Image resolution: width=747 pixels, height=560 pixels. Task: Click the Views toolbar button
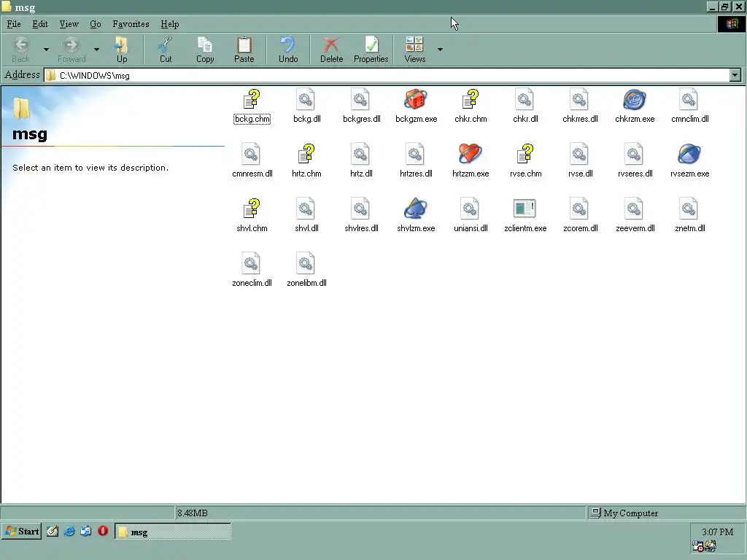(x=414, y=50)
